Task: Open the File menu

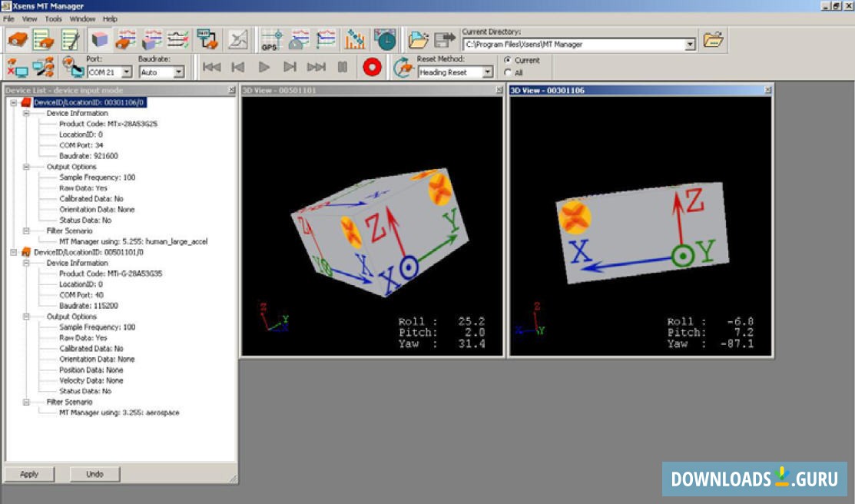Action: (8, 18)
